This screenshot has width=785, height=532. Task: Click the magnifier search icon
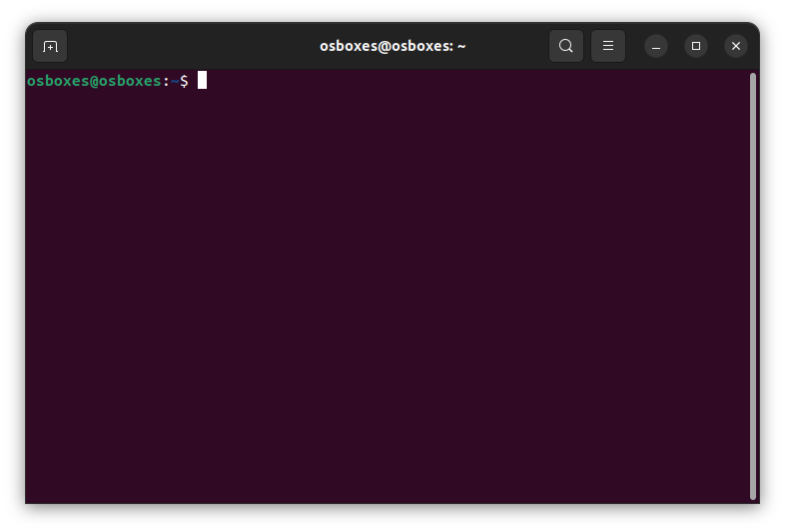565,46
